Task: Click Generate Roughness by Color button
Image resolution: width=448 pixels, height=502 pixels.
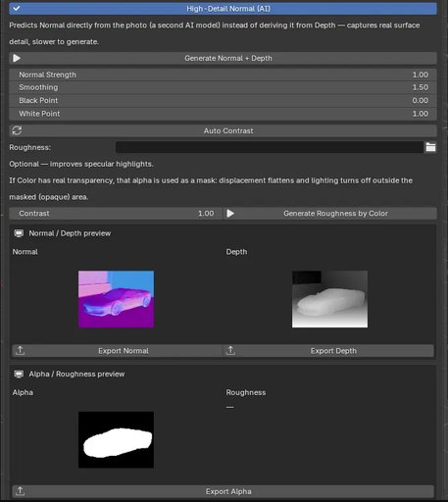Action: click(x=330, y=214)
